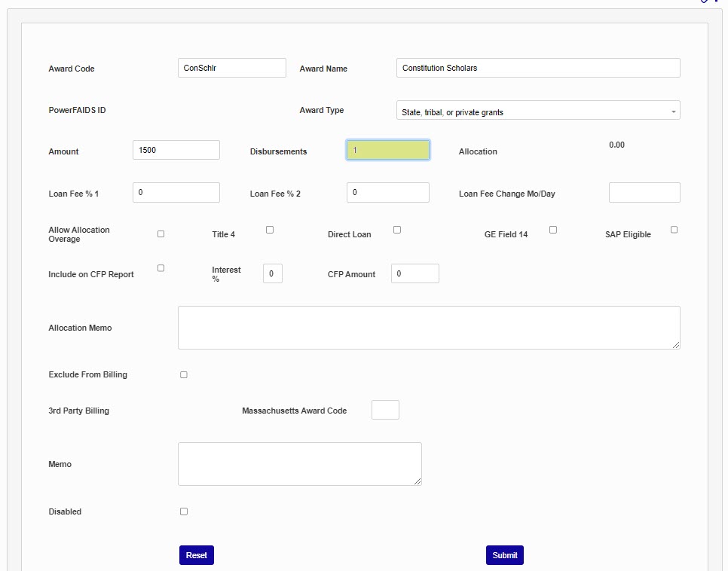Click the Loan Fee Change Mo/Day field

(x=644, y=193)
